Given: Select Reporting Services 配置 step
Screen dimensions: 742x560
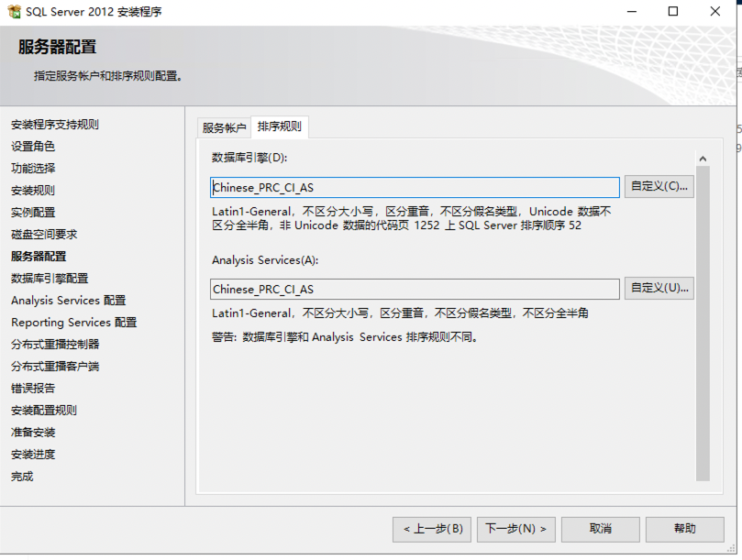Looking at the screenshot, I should [x=73, y=323].
